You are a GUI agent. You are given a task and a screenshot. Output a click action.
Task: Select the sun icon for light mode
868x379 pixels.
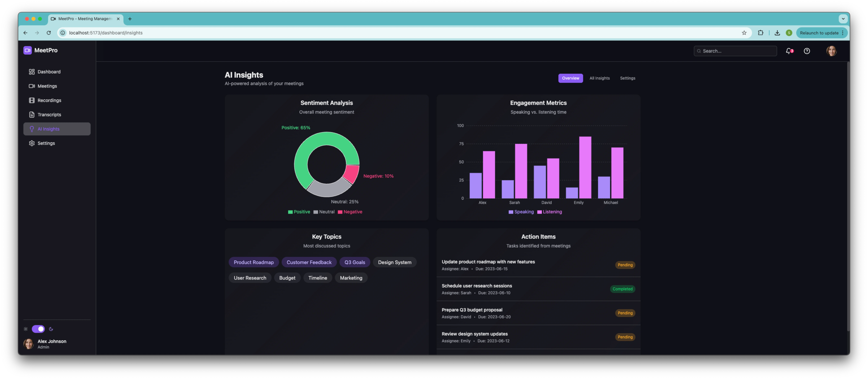pyautogui.click(x=26, y=329)
